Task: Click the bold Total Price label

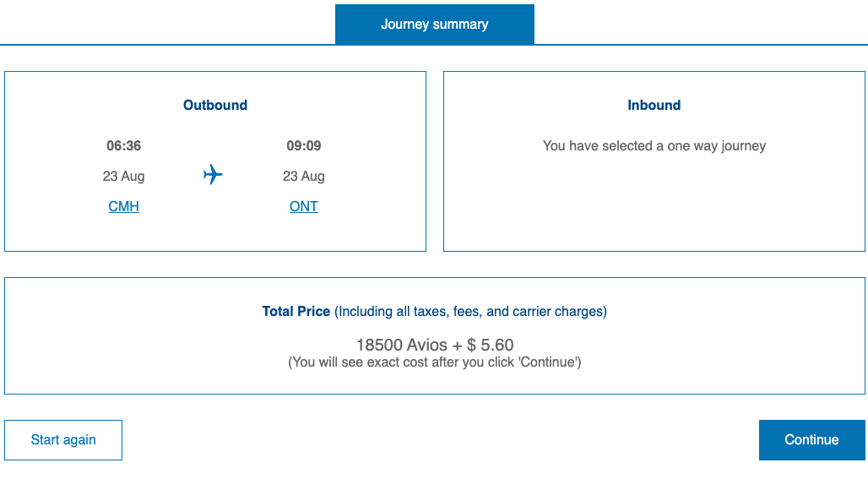Action: (x=296, y=311)
